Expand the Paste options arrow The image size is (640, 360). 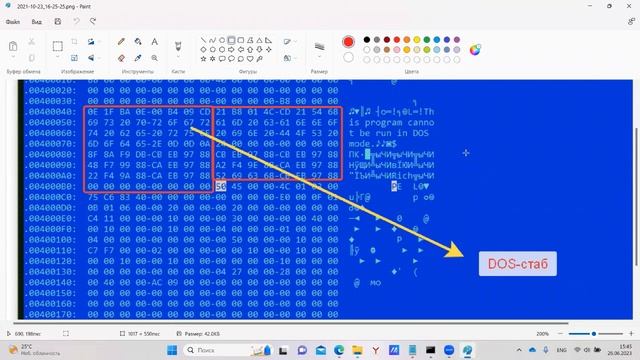[x=13, y=57]
